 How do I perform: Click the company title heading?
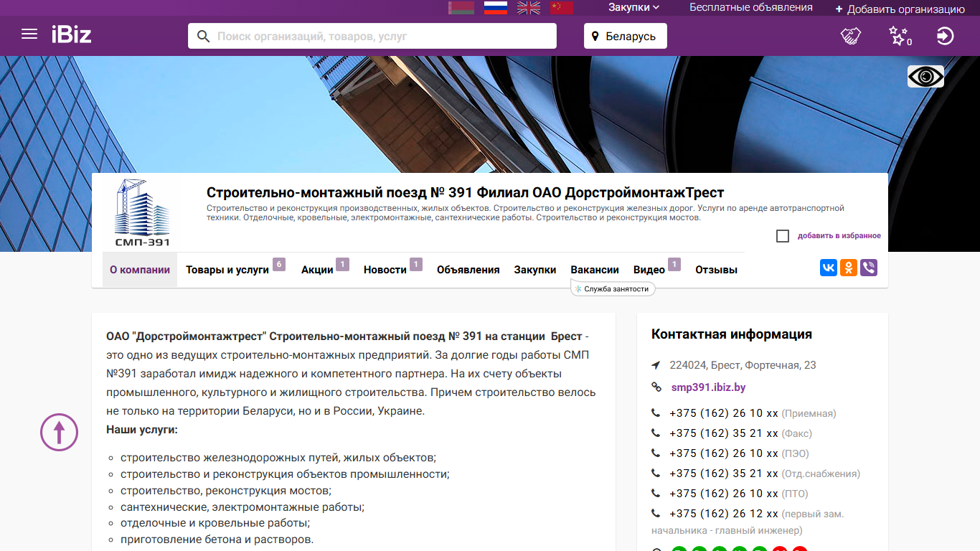(466, 192)
